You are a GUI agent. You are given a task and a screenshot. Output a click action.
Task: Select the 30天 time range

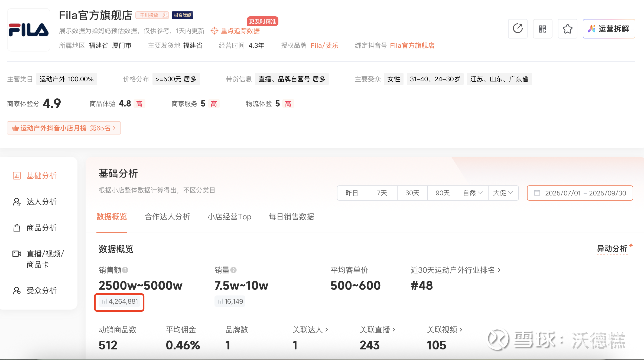(x=412, y=193)
